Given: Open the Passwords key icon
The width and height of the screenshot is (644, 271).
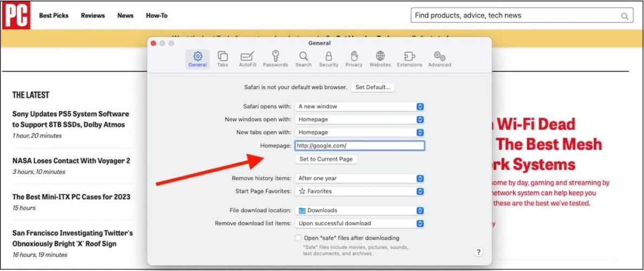Looking at the screenshot, I should [275, 59].
